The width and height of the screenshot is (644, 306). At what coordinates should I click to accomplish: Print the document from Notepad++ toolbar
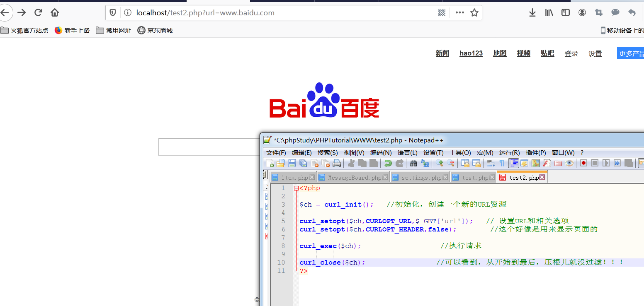tap(337, 163)
